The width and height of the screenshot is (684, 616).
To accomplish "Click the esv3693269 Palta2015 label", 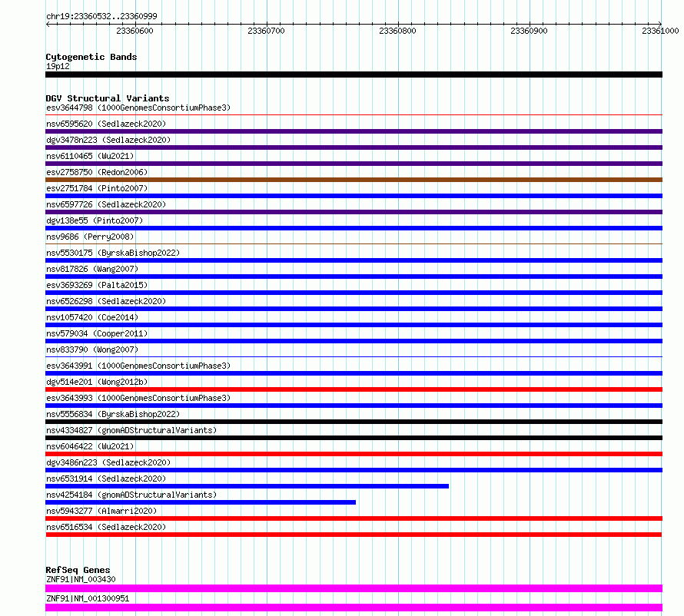I will [x=97, y=285].
